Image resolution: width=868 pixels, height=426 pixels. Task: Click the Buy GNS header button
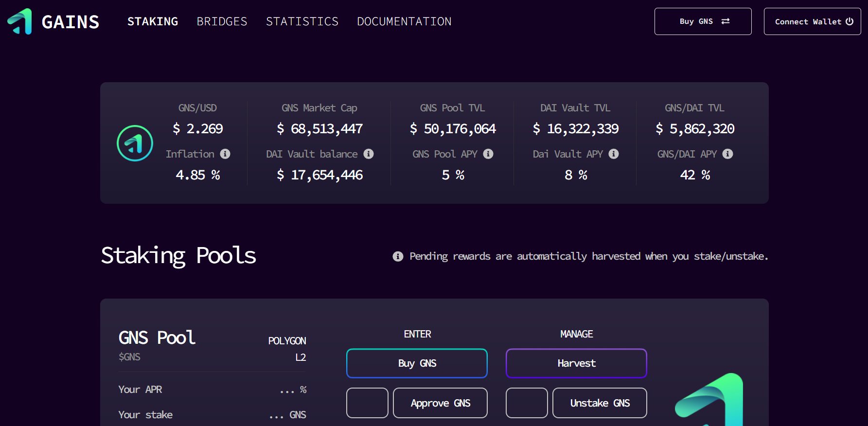pos(703,21)
